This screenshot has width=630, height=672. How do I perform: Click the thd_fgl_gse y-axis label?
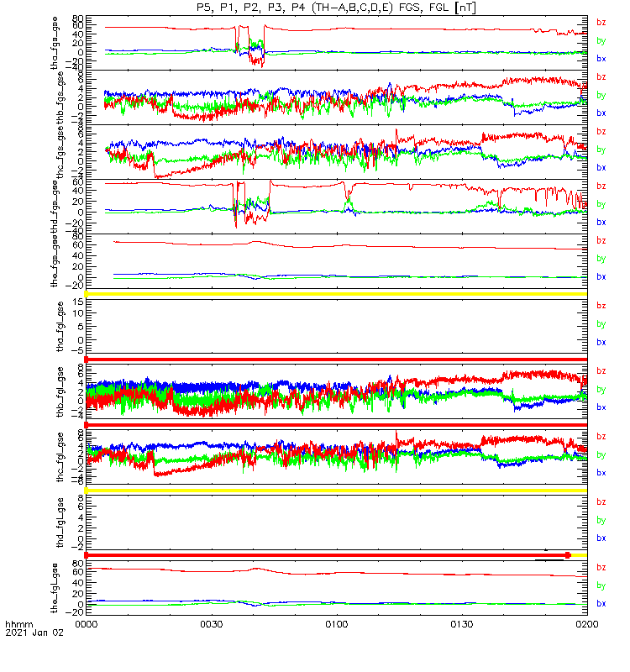click(x=60, y=522)
